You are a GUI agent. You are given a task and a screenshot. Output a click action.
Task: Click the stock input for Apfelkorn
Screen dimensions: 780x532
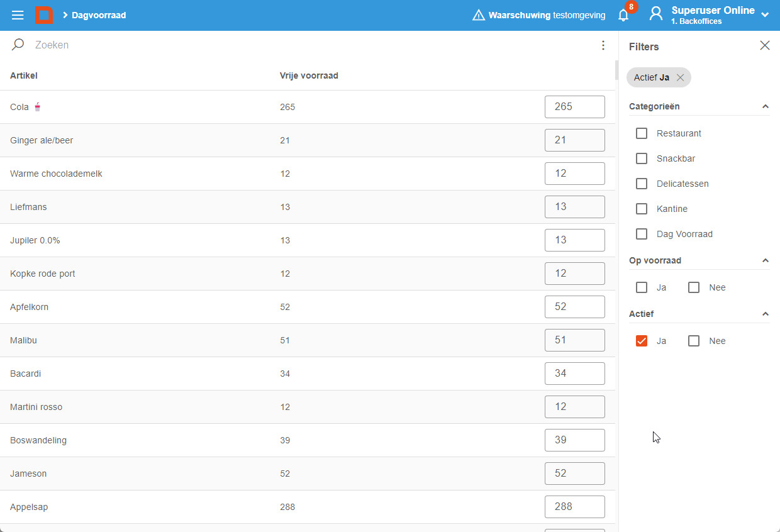pos(575,307)
